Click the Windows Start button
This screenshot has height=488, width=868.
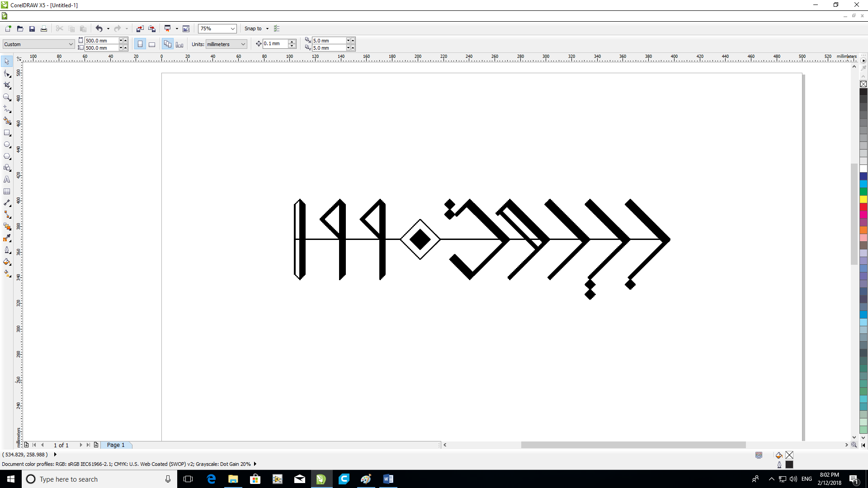[x=11, y=479]
